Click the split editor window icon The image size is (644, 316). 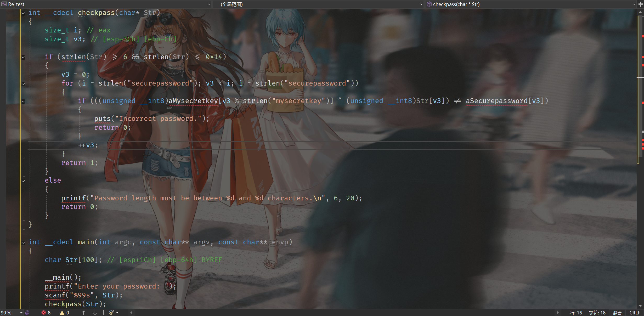(x=640, y=4)
